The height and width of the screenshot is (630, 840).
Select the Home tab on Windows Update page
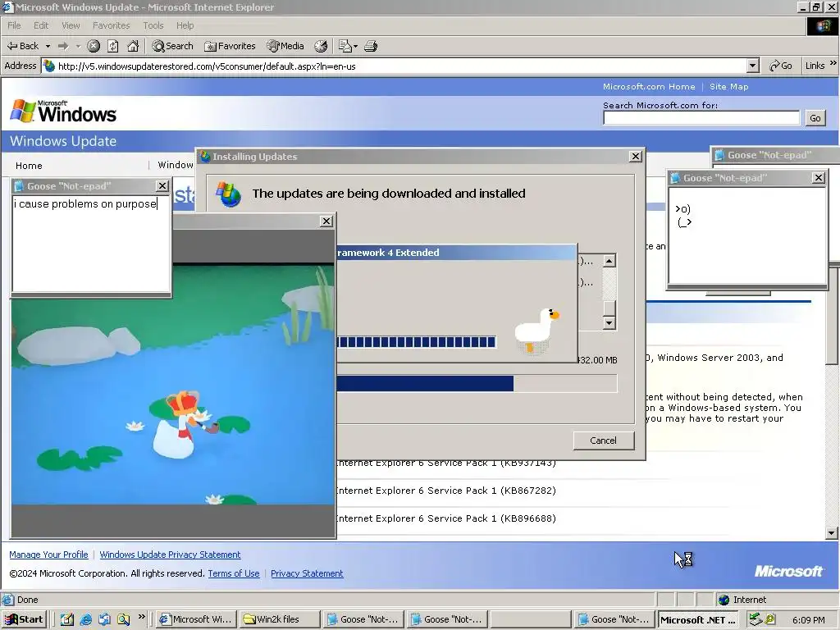(x=29, y=166)
